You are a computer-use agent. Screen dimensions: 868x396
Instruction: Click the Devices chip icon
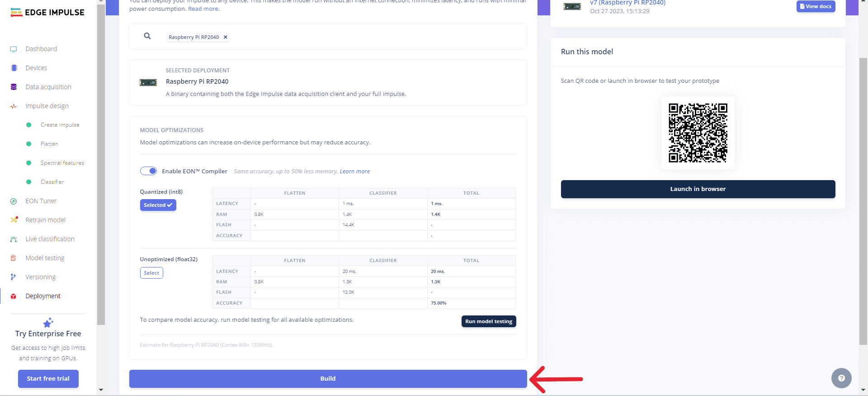(14, 68)
